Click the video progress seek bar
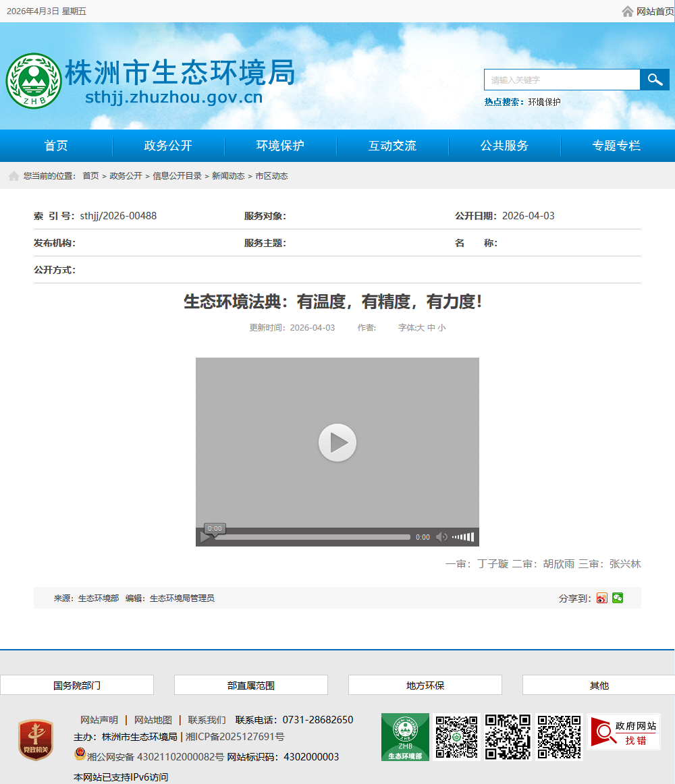The height and width of the screenshot is (784, 675). 312,537
